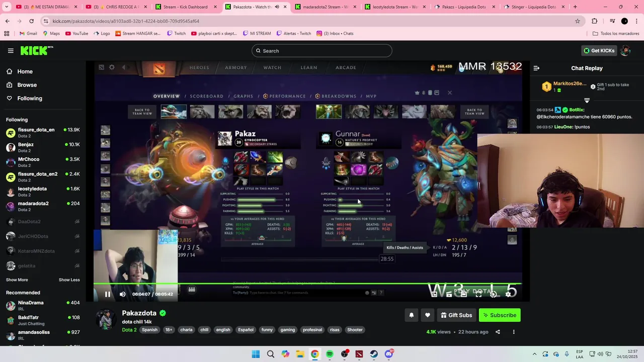This screenshot has width=644, height=362.
Task: Open Pakazdota channel avatar
Action: click(106, 320)
